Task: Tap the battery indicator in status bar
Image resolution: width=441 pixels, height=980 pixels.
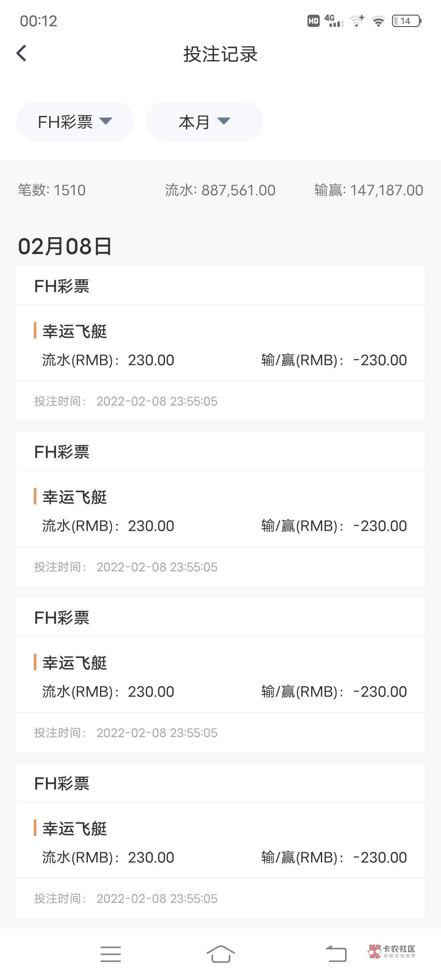Action: 406,21
